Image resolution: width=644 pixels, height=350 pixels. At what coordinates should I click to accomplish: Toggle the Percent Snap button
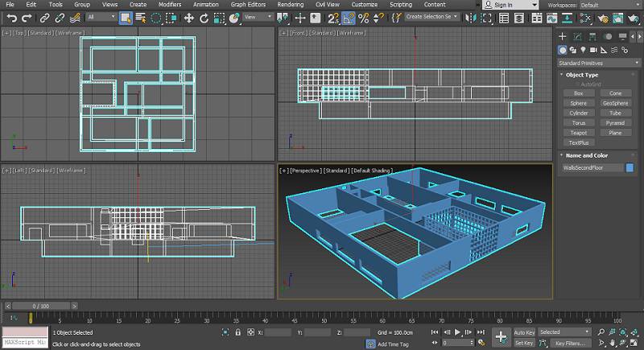coord(364,18)
